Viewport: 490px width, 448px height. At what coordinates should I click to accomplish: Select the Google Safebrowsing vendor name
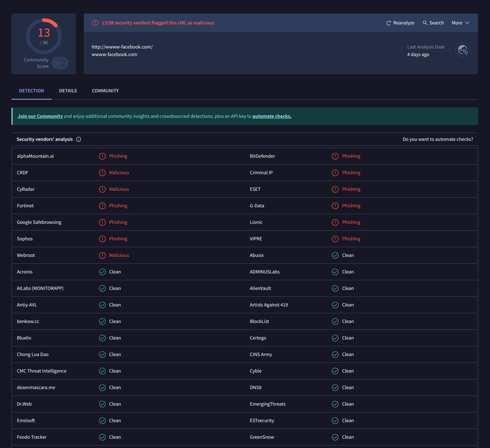(39, 222)
